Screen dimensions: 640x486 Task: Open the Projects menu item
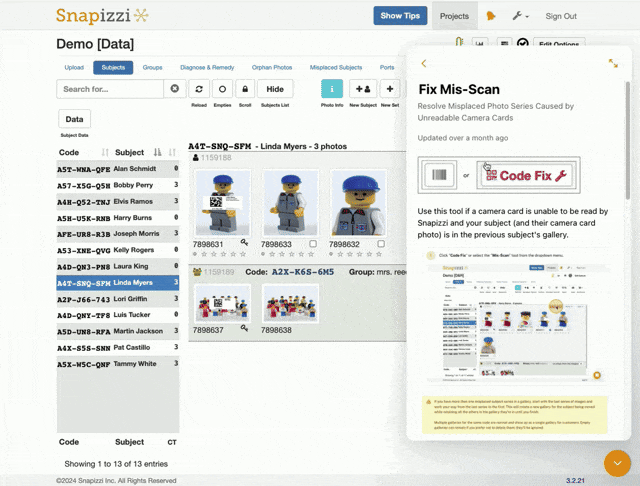pyautogui.click(x=454, y=16)
